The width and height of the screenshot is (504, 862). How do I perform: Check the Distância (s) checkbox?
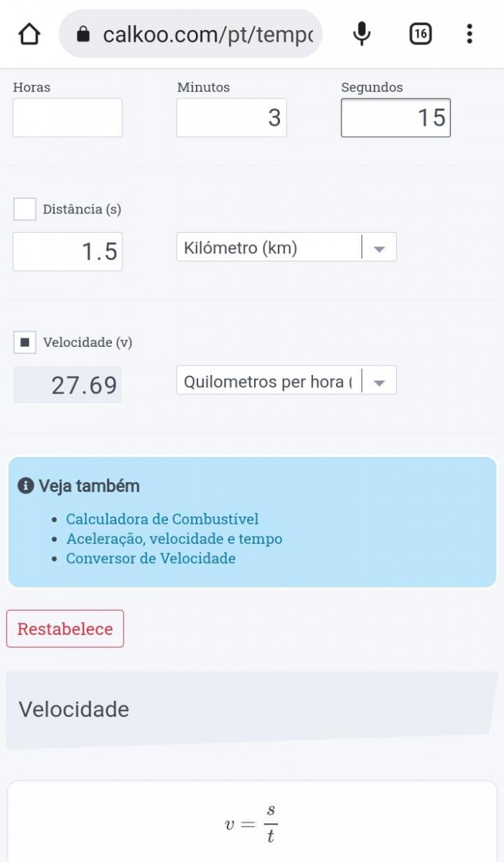(25, 209)
